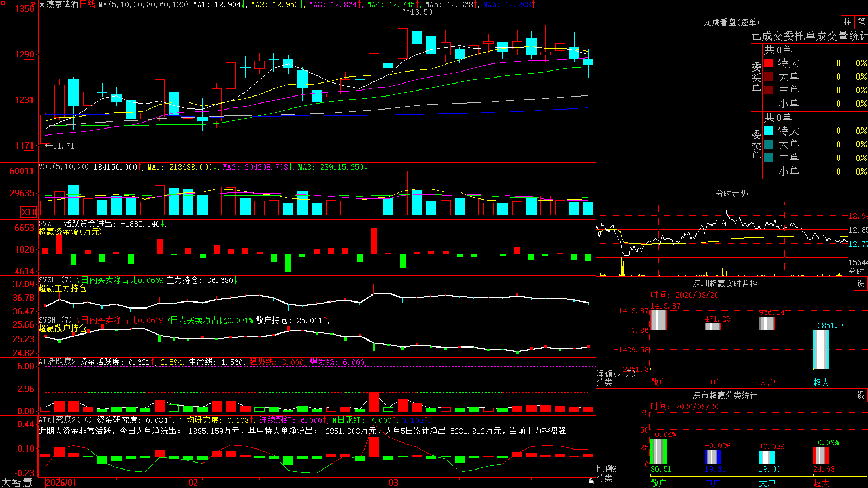
Task: Open 设 settings for 深圳超赢实时监控
Action: (x=861, y=284)
